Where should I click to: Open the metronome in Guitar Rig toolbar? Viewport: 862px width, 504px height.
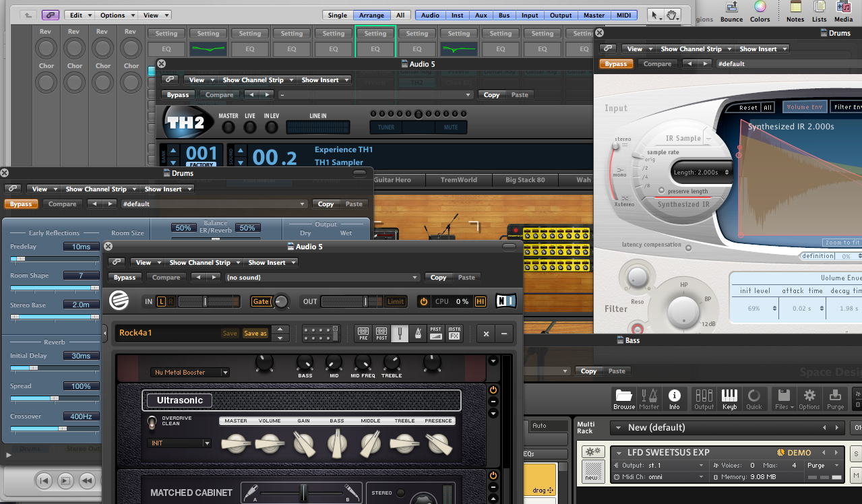click(x=418, y=333)
